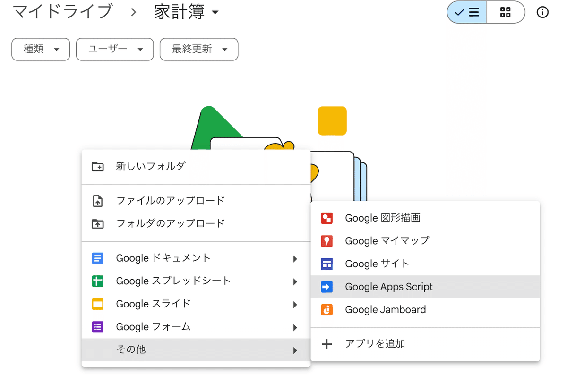Choose フォルダのアップロード from the menu
The width and height of the screenshot is (567, 392).
coord(196,223)
